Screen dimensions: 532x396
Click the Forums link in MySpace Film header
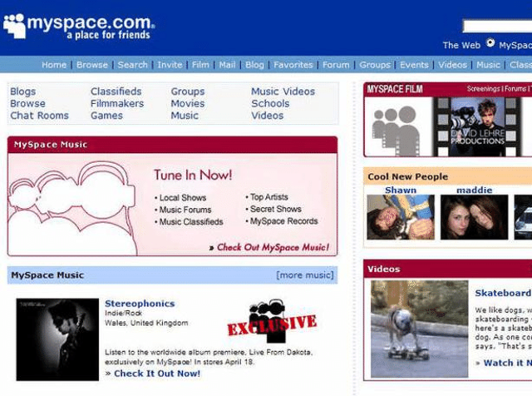pos(515,89)
